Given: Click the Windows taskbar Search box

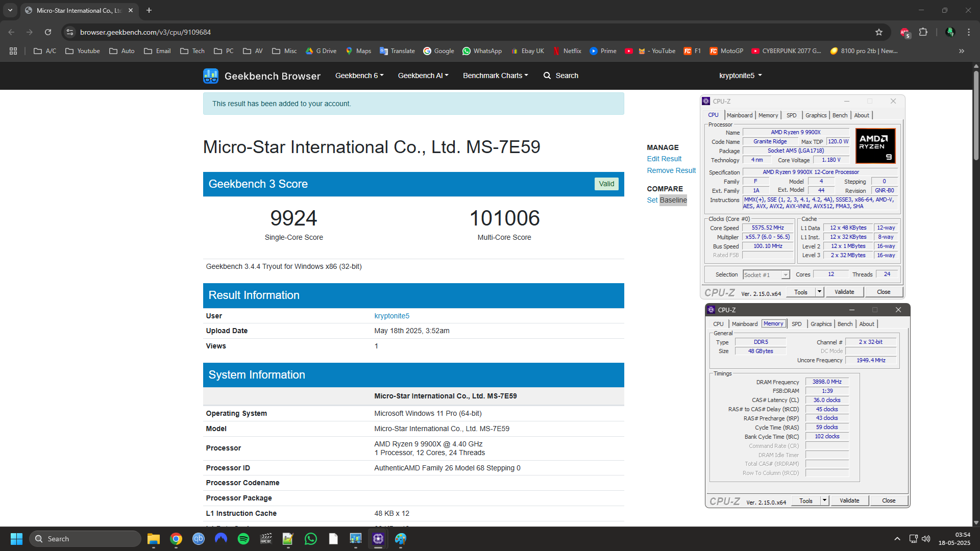Looking at the screenshot, I should [85, 539].
